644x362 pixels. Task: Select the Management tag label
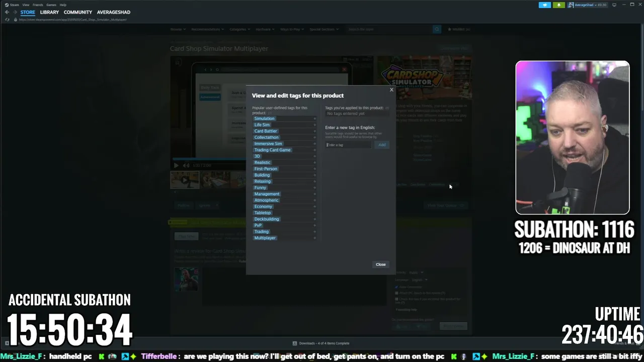pos(267,194)
